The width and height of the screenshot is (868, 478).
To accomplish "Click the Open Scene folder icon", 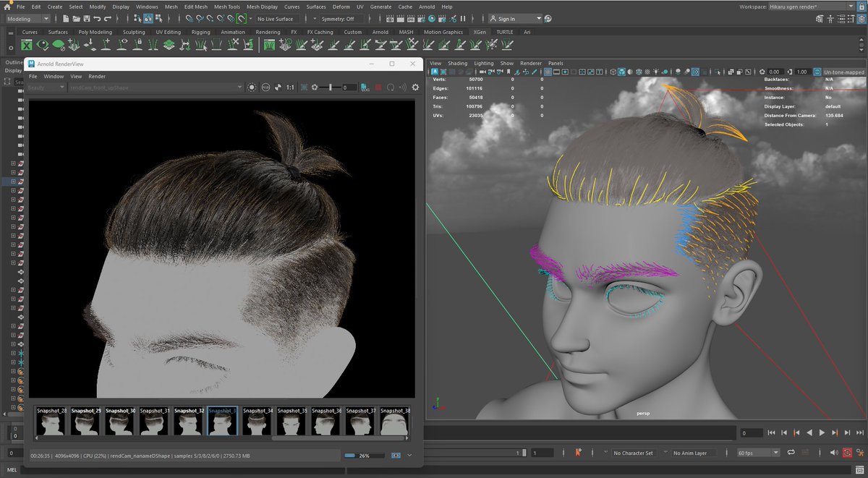I will click(x=76, y=18).
